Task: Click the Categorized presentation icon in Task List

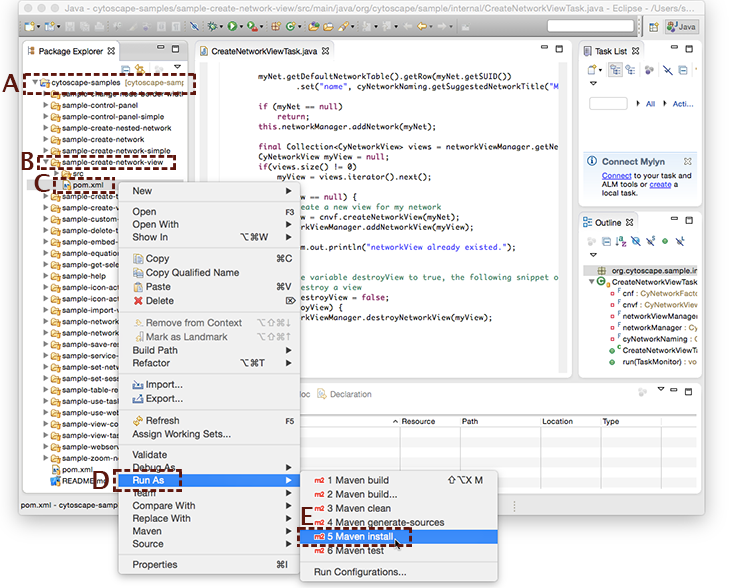Action: (x=615, y=70)
